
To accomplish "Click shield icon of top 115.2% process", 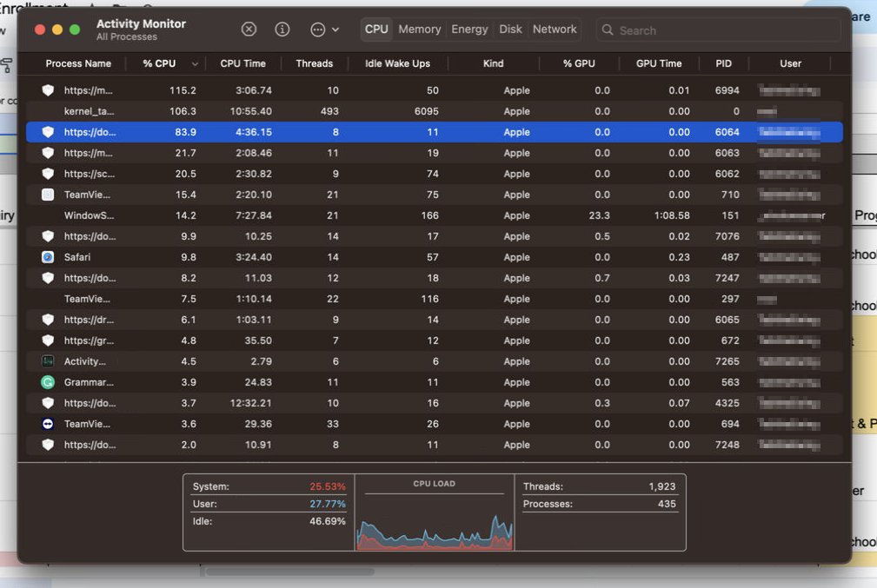I will click(x=48, y=90).
